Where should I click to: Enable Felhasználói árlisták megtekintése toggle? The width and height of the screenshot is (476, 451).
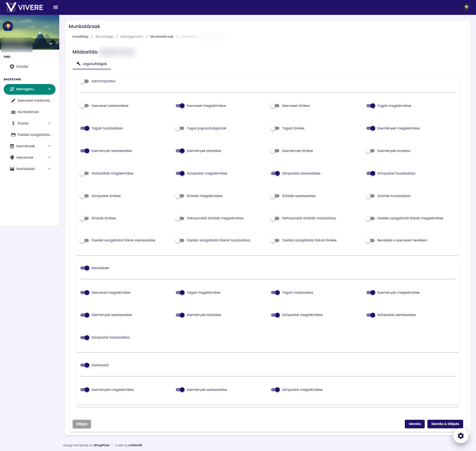[180, 219]
